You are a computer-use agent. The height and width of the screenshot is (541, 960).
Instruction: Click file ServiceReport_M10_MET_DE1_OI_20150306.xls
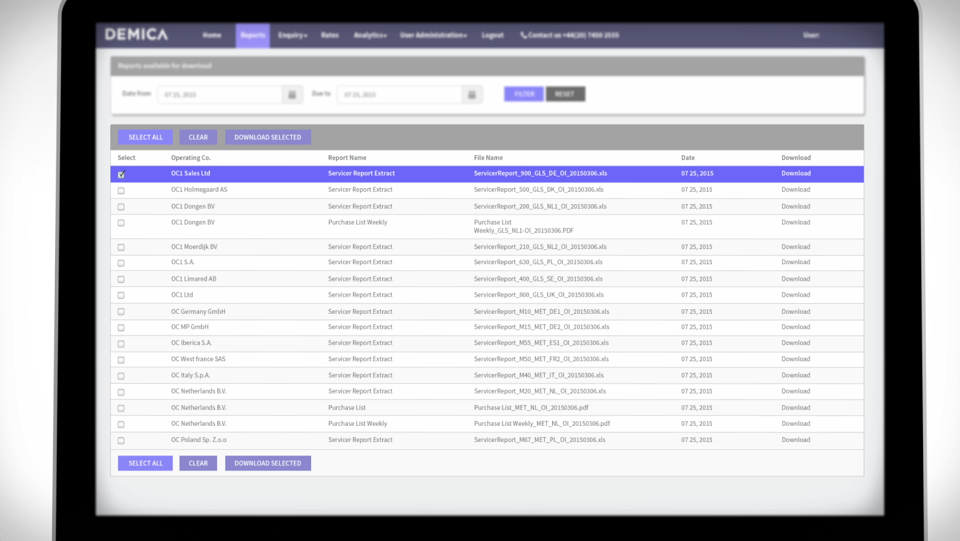click(x=541, y=312)
